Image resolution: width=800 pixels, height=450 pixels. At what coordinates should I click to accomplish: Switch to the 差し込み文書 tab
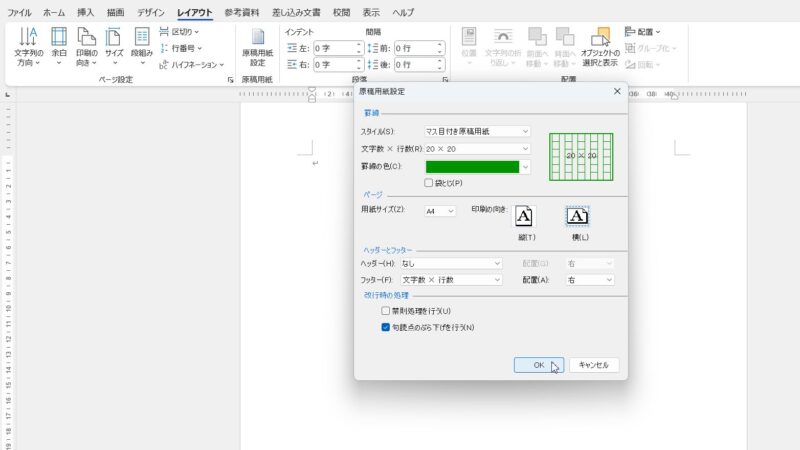pyautogui.click(x=296, y=12)
